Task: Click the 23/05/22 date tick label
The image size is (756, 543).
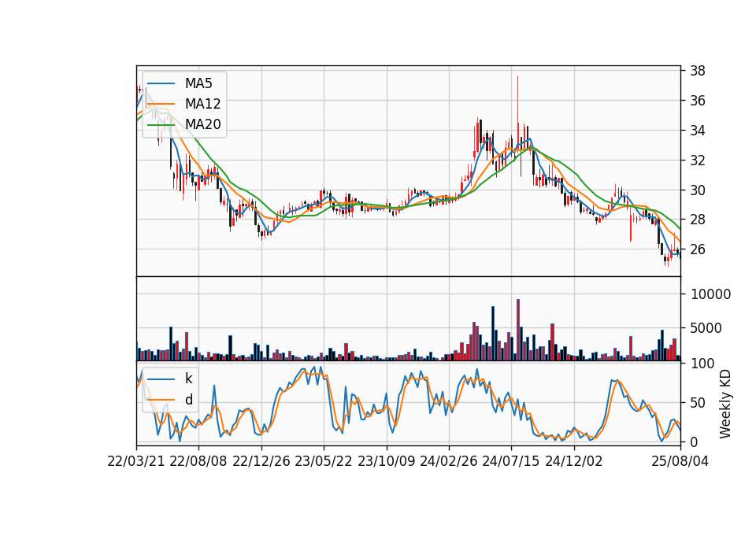Action: [x=324, y=461]
